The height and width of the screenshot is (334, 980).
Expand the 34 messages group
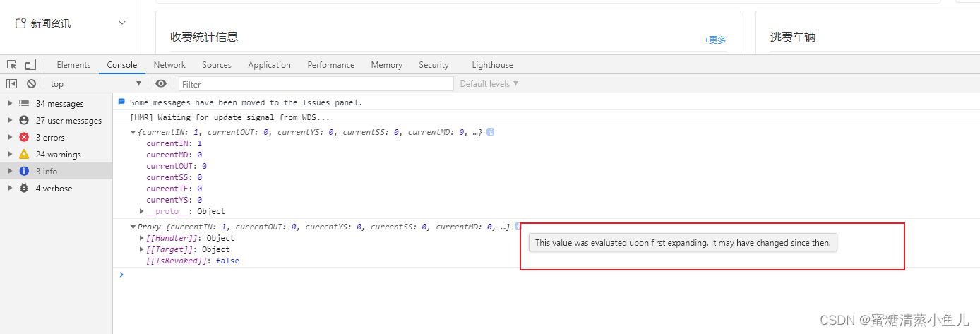click(x=10, y=104)
